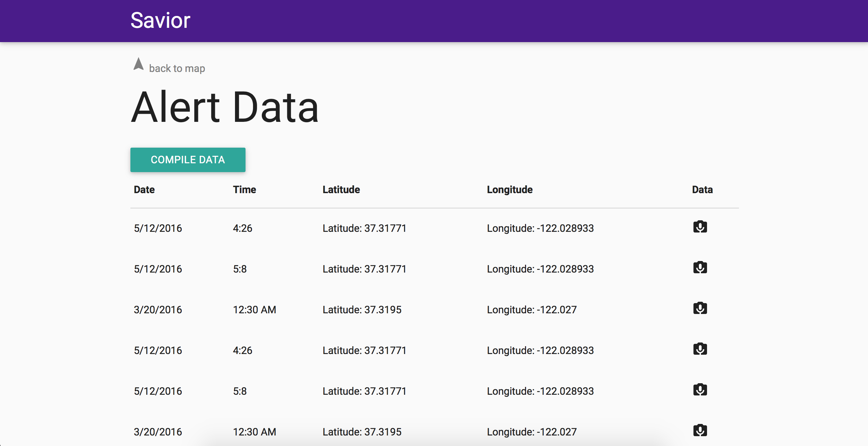Click mic data icon in fifth table row
The height and width of the screenshot is (446, 868).
(700, 390)
